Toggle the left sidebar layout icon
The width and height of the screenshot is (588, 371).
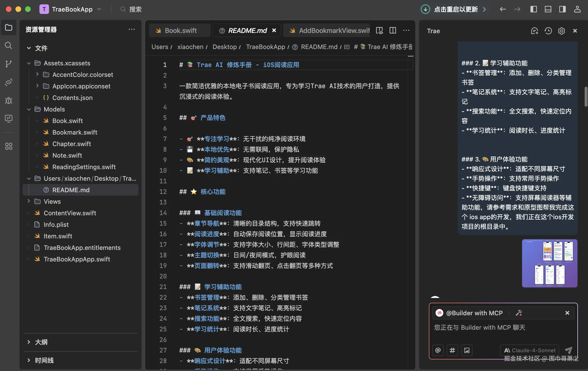click(534, 9)
